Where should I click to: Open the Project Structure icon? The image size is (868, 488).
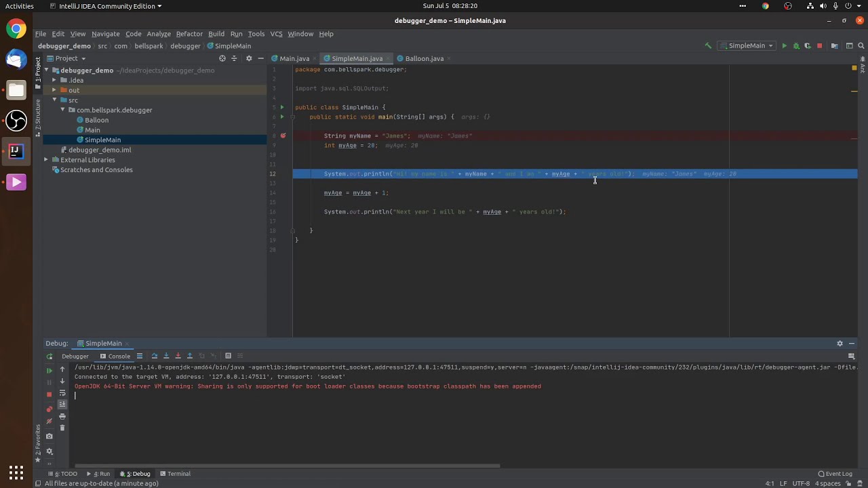pyautogui.click(x=834, y=46)
